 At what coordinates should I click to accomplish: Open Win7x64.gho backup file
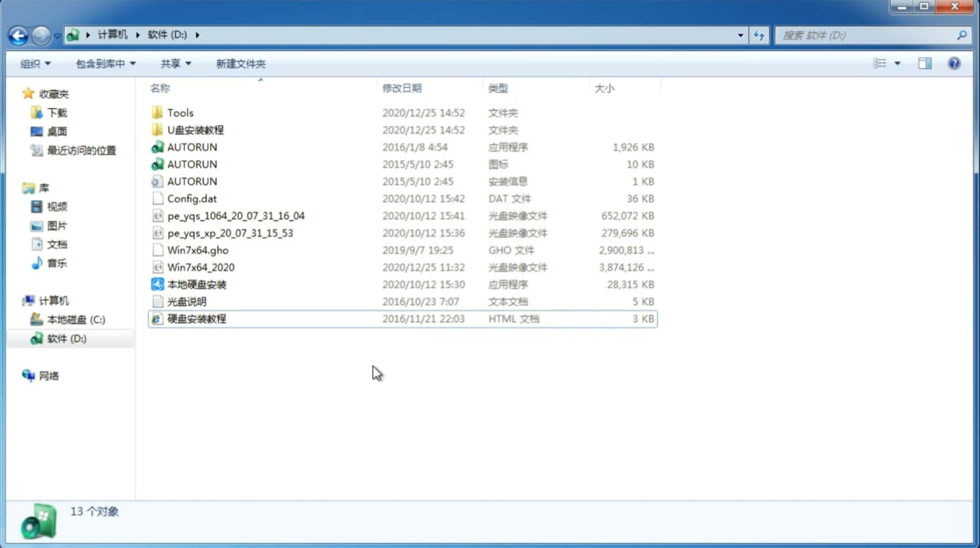tap(198, 250)
